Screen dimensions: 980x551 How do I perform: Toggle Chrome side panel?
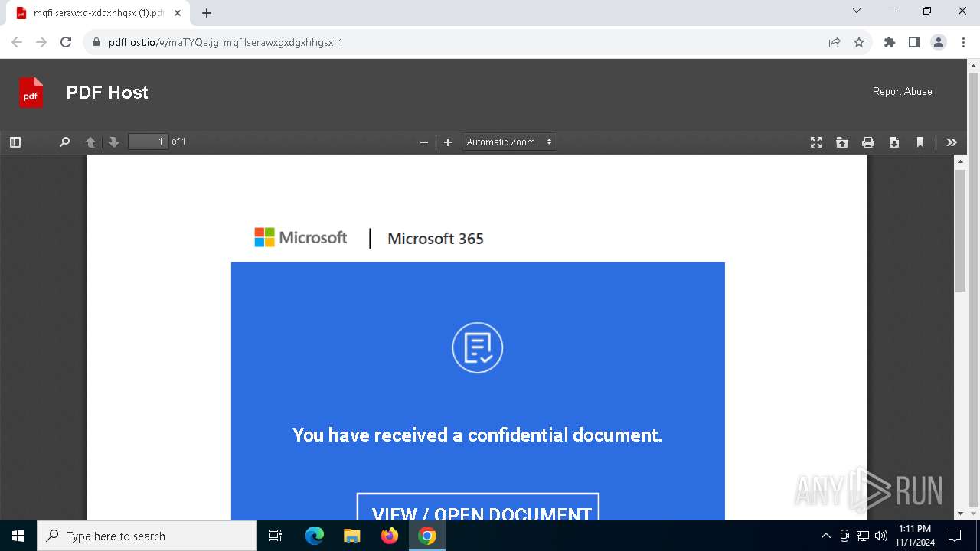click(914, 42)
